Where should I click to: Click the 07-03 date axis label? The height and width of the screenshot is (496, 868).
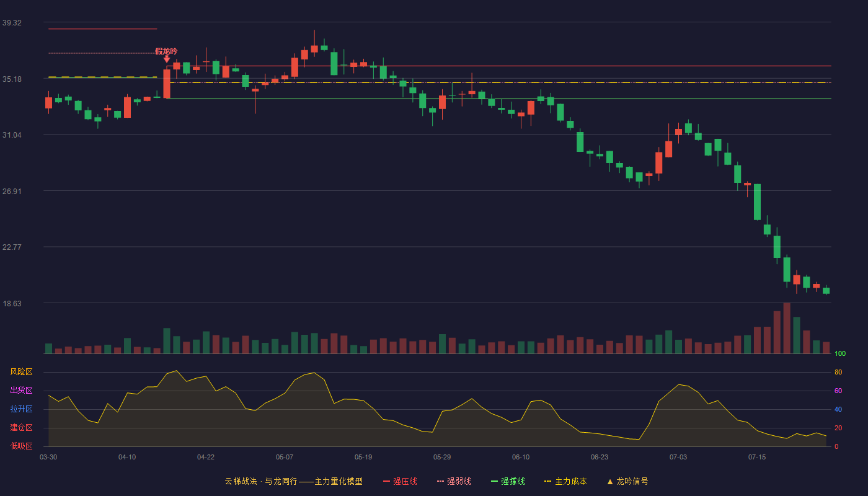[x=678, y=457]
